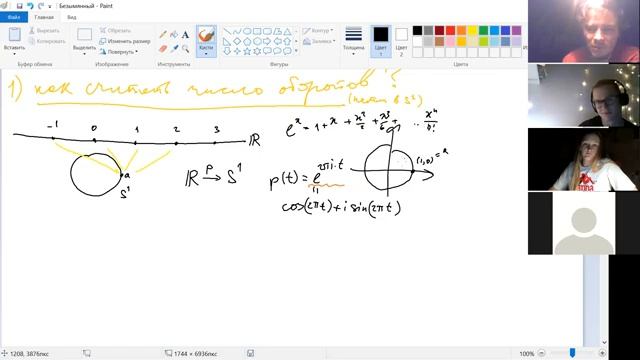Viewport: 640px width, 360px height.
Task: Open the Brushes (Кисти) dropdown arrow
Action: click(x=206, y=53)
